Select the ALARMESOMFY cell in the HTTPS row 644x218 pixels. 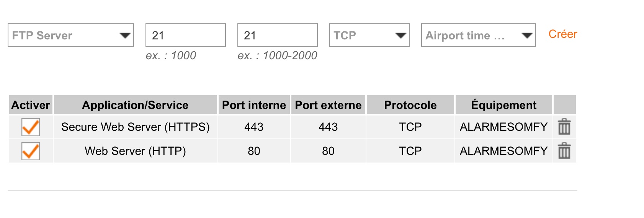click(x=503, y=127)
